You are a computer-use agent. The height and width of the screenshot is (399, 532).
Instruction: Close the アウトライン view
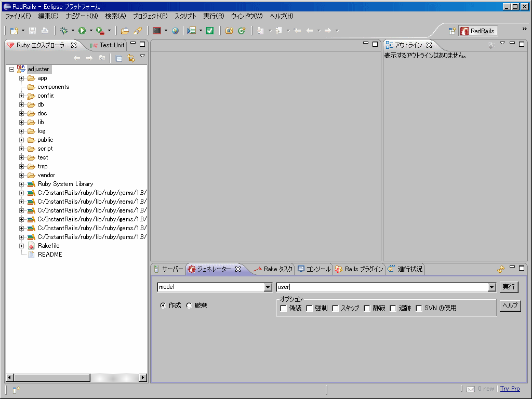pos(429,45)
